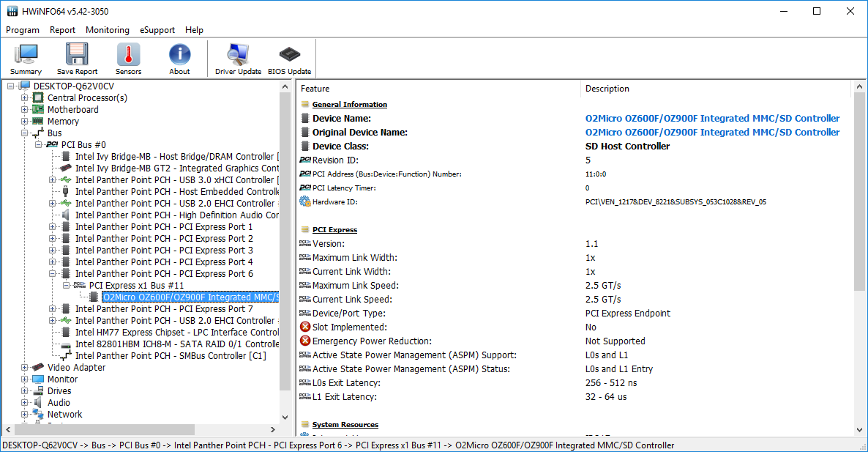Click the details scroll up arrow
This screenshot has width=868, height=452.
click(859, 86)
